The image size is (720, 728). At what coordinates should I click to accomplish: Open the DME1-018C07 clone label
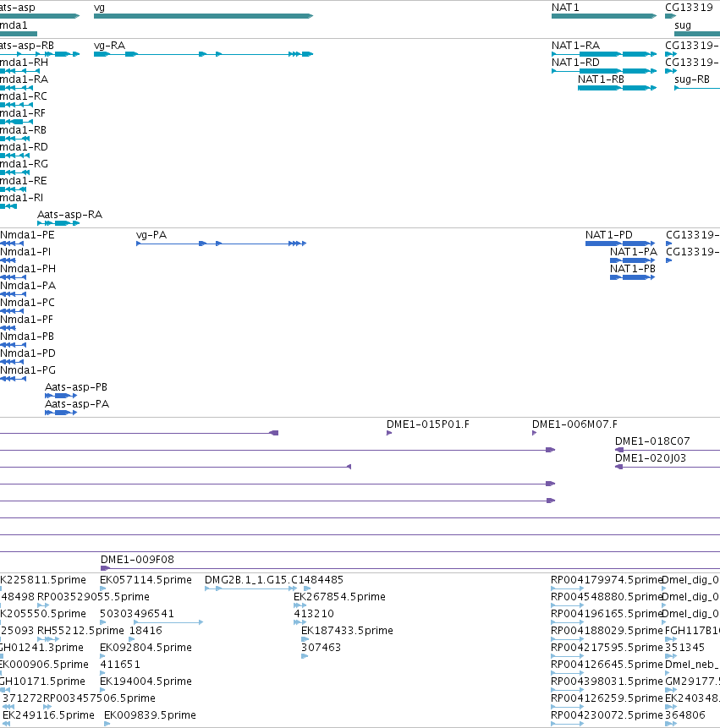[x=652, y=441]
